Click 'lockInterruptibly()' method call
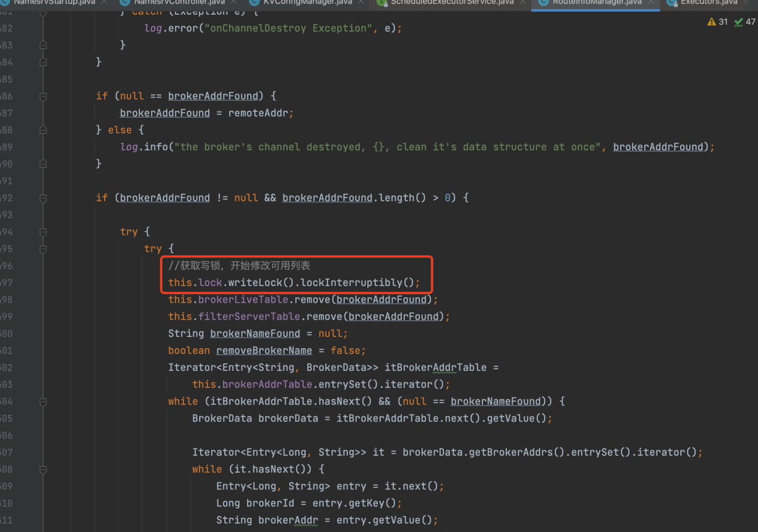Screen dimensions: 758x532 coord(357,283)
